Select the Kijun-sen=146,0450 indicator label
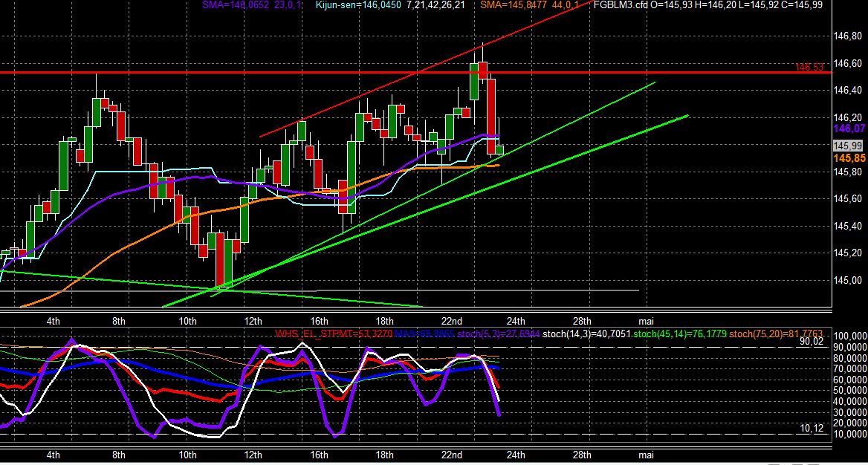Viewport: 868px width, 465px height. (x=357, y=5)
